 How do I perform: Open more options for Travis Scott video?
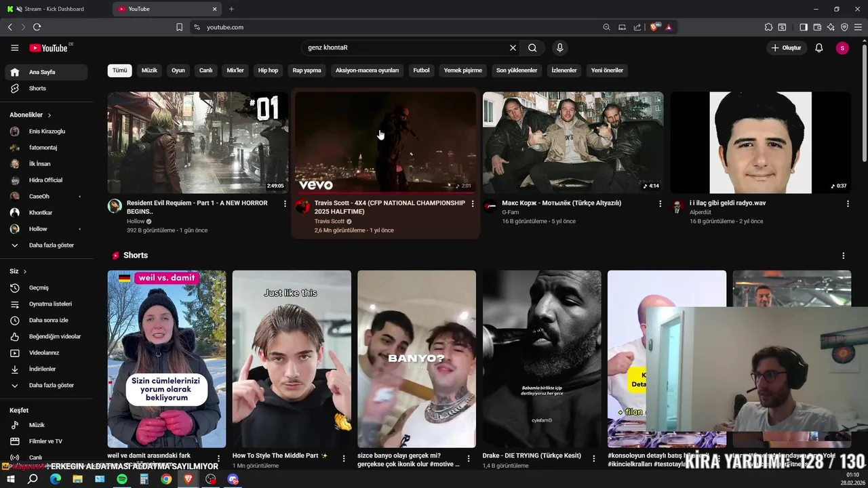coord(473,203)
